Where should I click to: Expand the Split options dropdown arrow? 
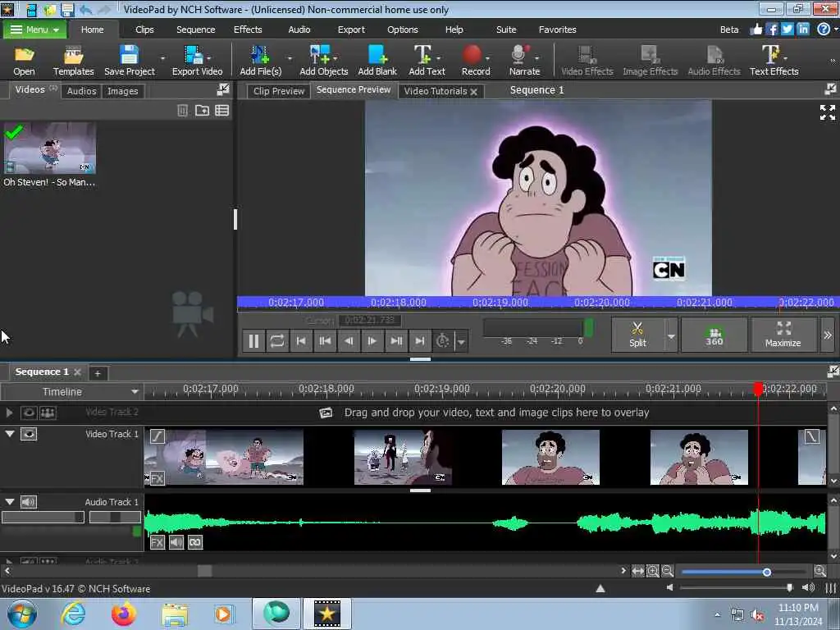671,336
